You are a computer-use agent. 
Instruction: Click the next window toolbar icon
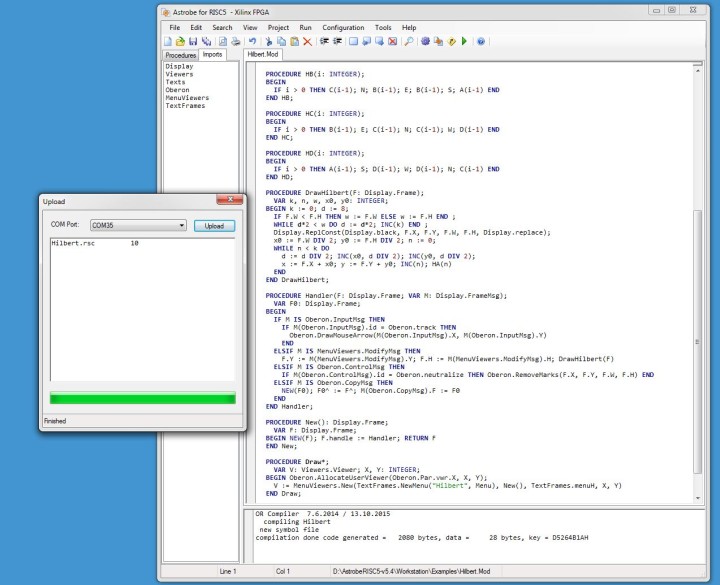379,41
